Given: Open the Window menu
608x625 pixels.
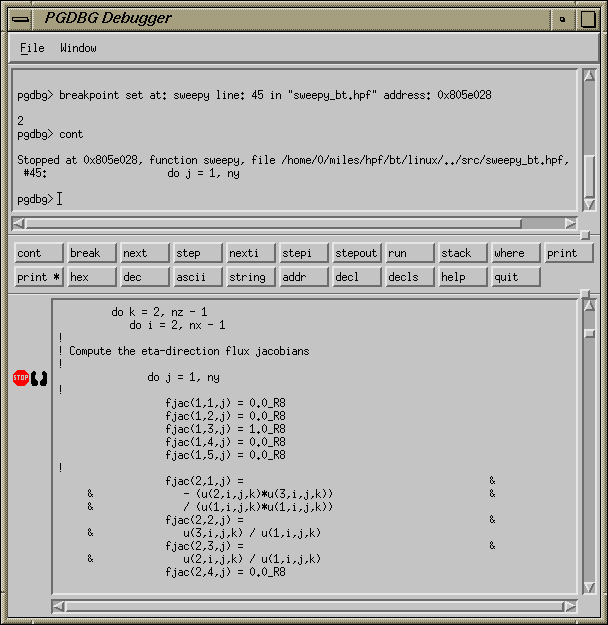Looking at the screenshot, I should click(x=78, y=48).
